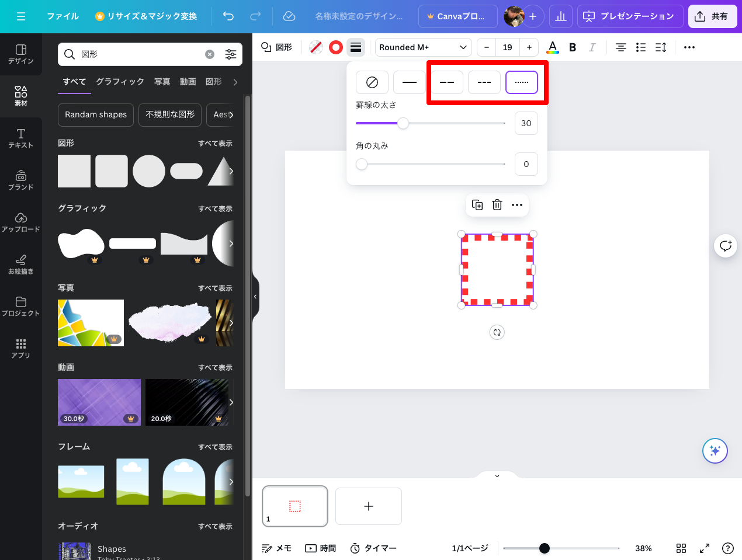Screen dimensions: 742x560
Task: Click the Randam shapes button
Action: pyautogui.click(x=95, y=115)
